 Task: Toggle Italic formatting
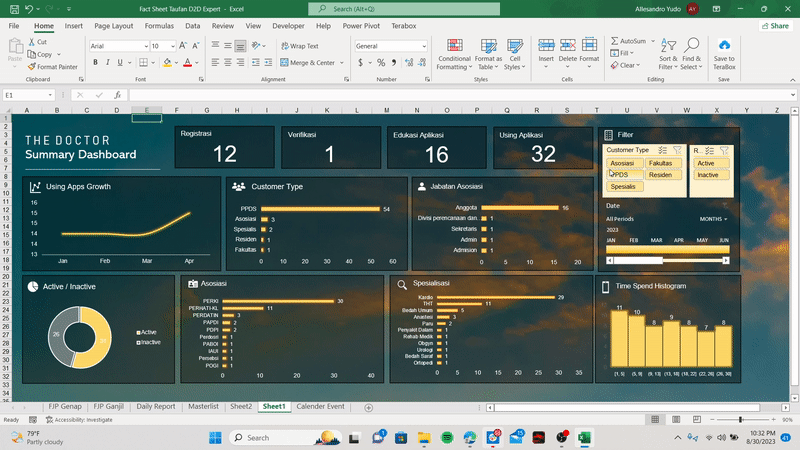coord(108,62)
